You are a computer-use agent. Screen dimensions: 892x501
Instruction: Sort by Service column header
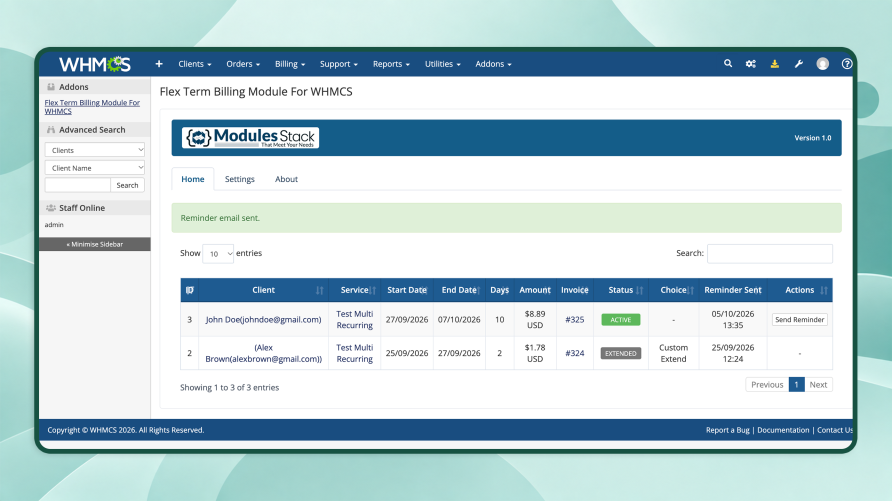point(354,290)
